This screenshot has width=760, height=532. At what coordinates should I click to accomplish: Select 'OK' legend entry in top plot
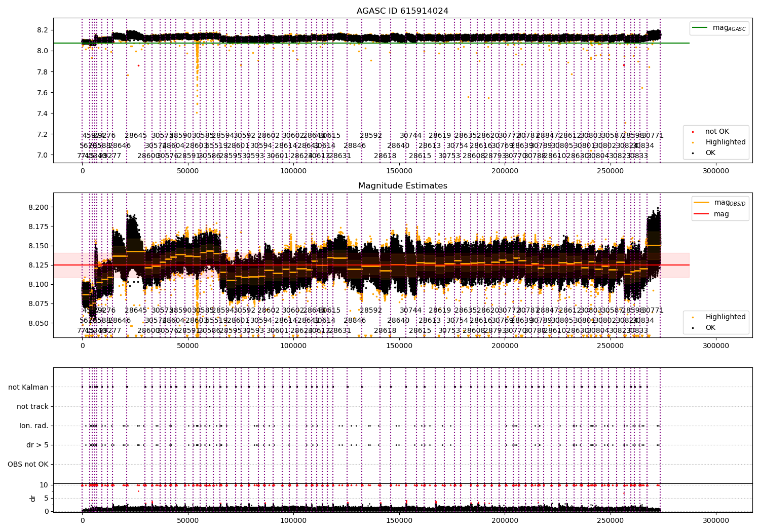(710, 153)
